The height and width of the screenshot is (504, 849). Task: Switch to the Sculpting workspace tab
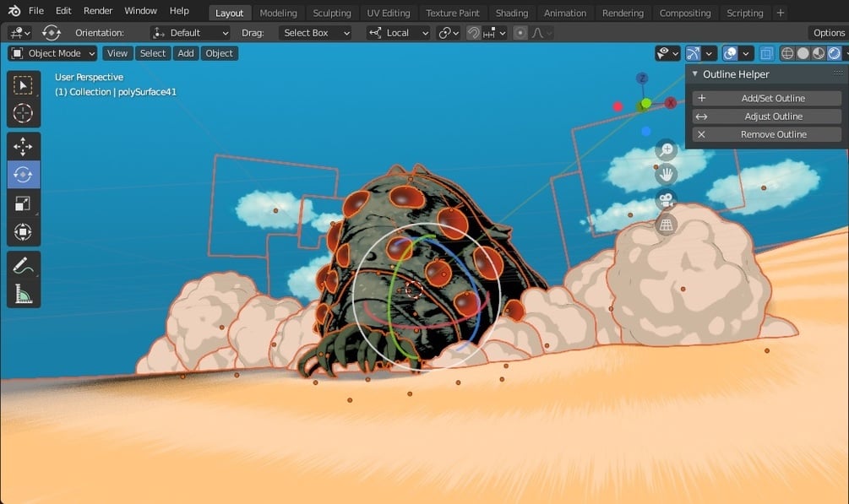coord(332,13)
